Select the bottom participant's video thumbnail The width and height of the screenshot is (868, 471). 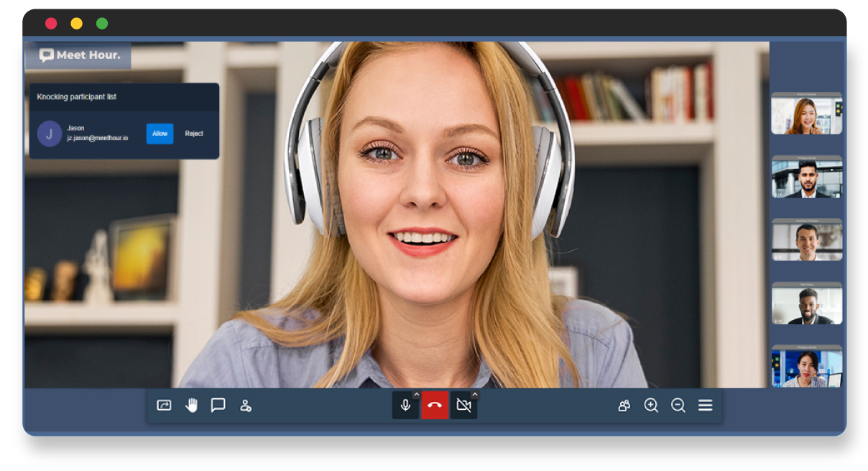[x=806, y=367]
